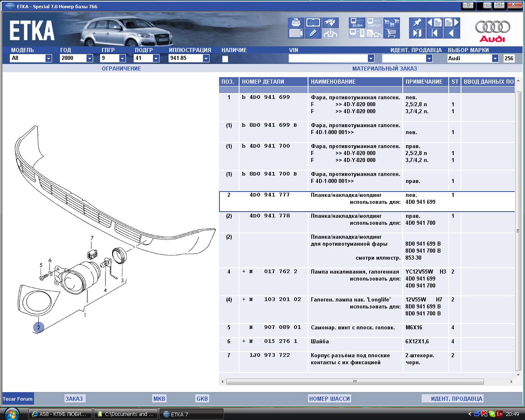Click the printer icon in toolbar

point(295,23)
